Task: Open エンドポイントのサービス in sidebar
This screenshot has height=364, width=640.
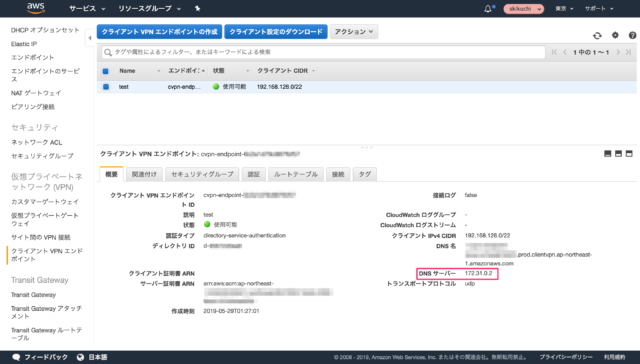Action: tap(45, 75)
